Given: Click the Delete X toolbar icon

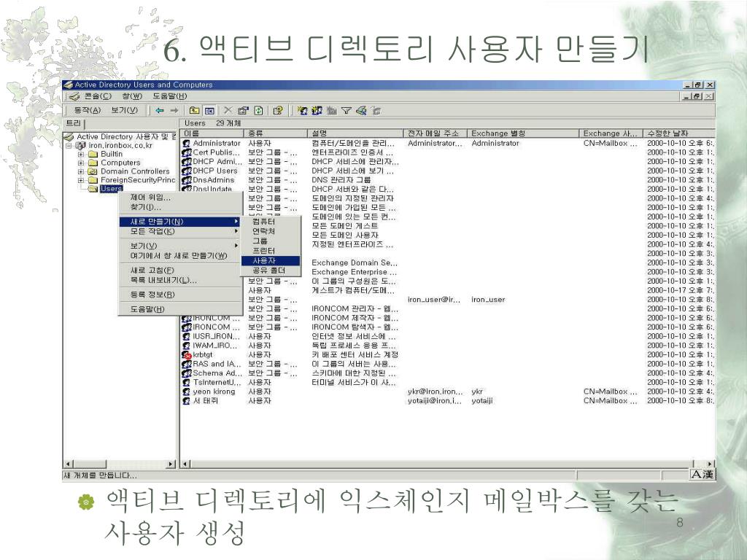Looking at the screenshot, I should click(228, 111).
